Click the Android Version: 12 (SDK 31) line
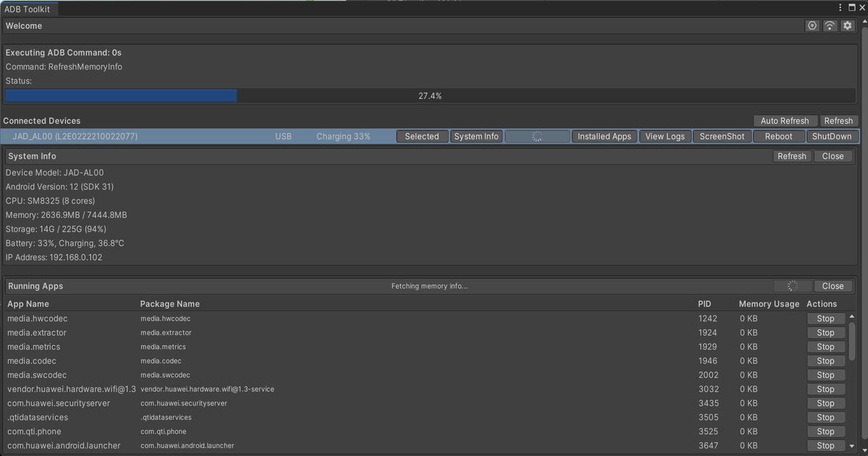 (59, 187)
